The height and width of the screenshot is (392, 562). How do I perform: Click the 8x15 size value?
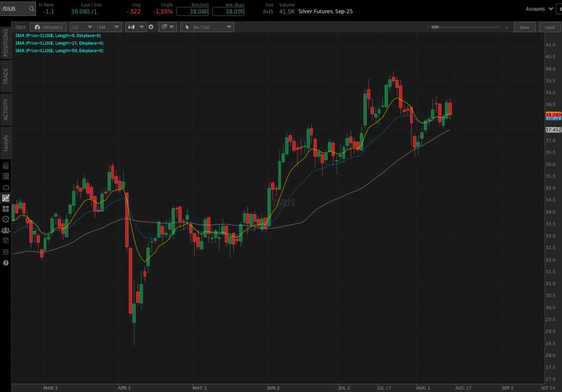(268, 12)
